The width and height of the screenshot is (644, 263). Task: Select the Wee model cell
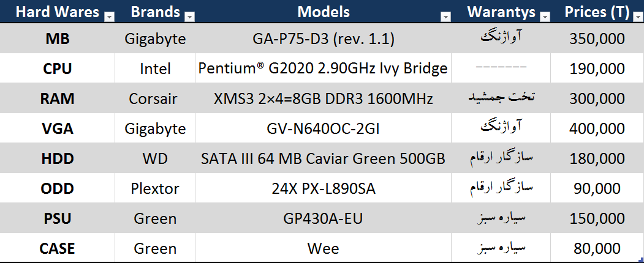click(x=324, y=248)
